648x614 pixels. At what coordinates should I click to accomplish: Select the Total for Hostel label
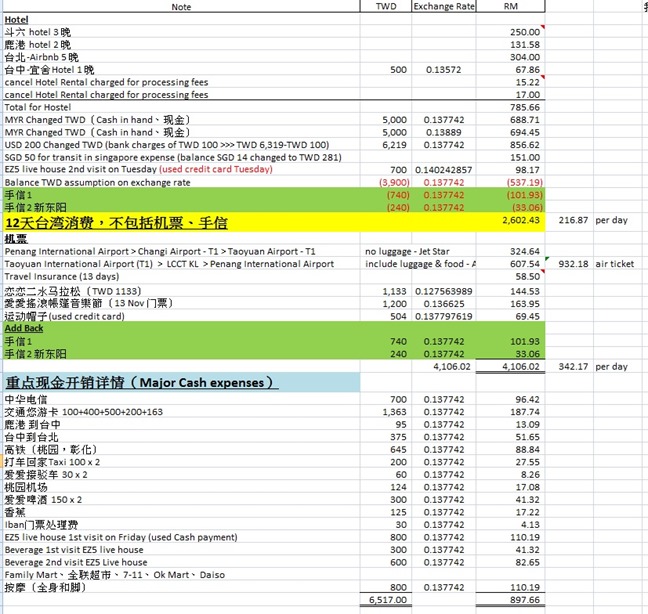coord(38,107)
